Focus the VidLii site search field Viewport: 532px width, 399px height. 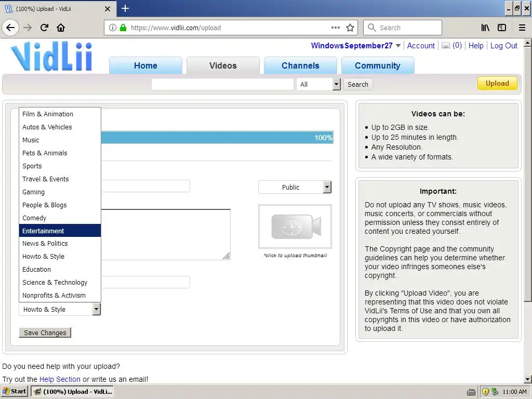click(222, 84)
